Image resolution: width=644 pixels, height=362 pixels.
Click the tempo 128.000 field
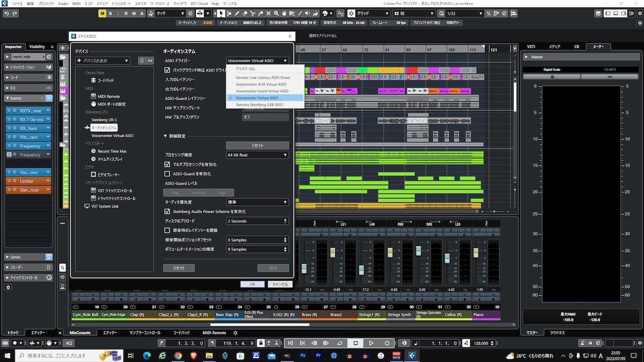coord(481,343)
